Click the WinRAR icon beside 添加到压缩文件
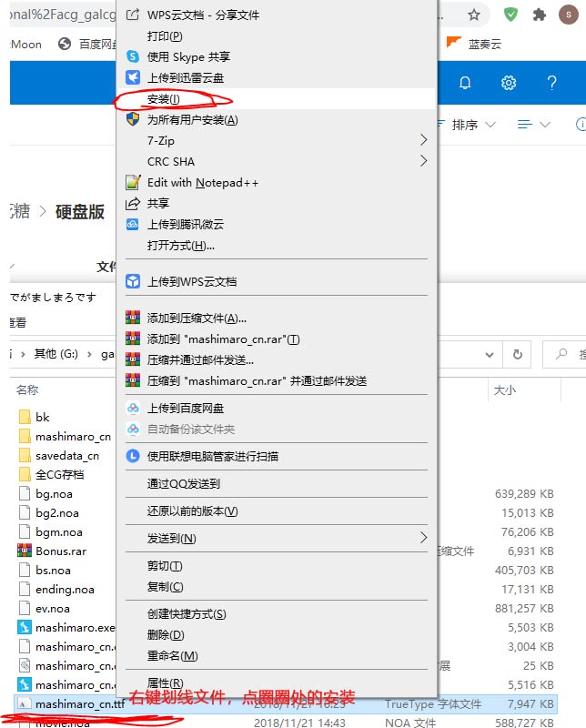Image resolution: width=586 pixels, height=728 pixels. point(133,318)
